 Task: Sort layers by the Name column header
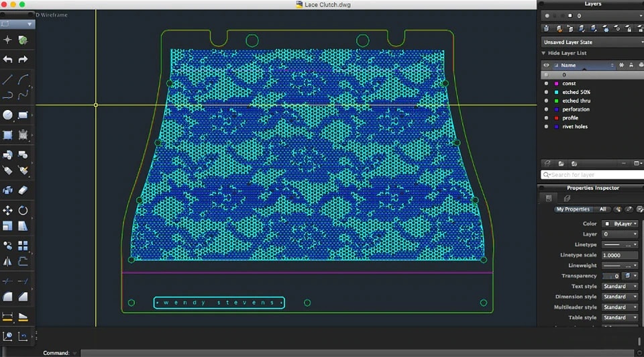(583, 65)
